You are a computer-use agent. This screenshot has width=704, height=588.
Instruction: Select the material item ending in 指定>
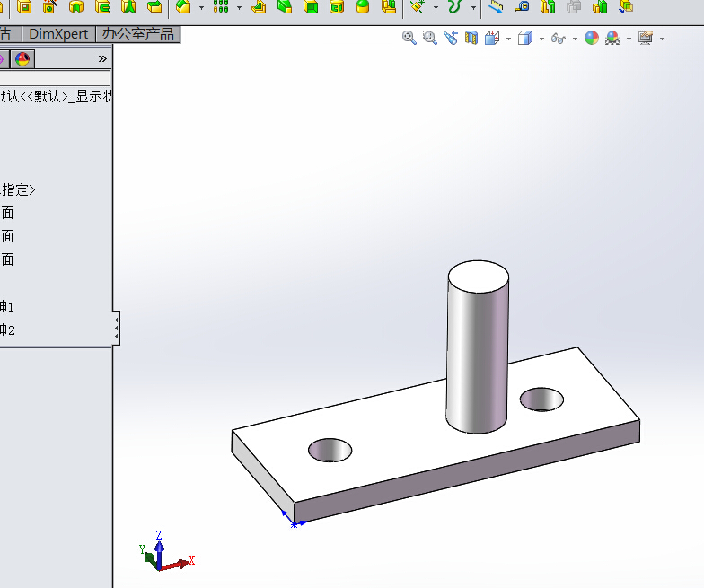point(18,190)
